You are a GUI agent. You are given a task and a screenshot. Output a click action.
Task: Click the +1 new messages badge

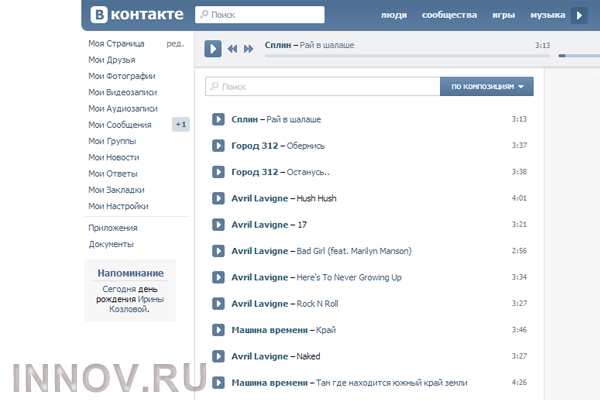[180, 125]
